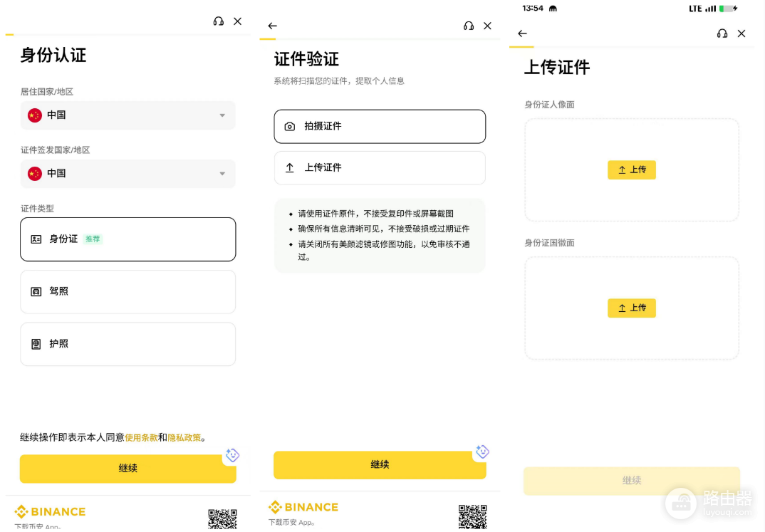
Task: Click the ID card icon beside 身份证
Action: click(36, 239)
